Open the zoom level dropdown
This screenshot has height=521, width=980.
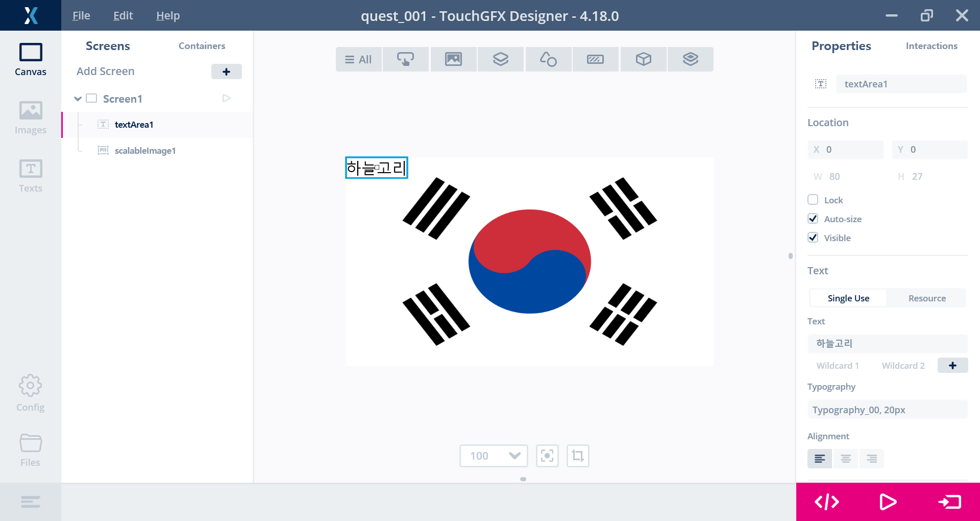click(x=494, y=456)
